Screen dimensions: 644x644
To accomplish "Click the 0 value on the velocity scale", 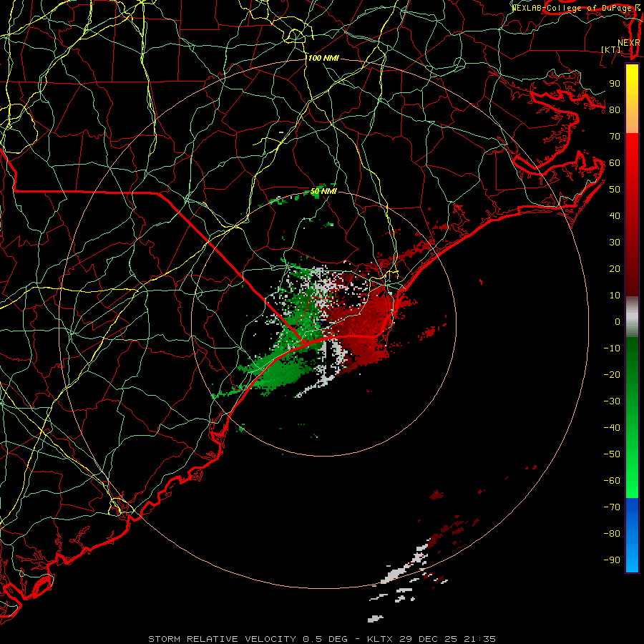I will point(618,321).
